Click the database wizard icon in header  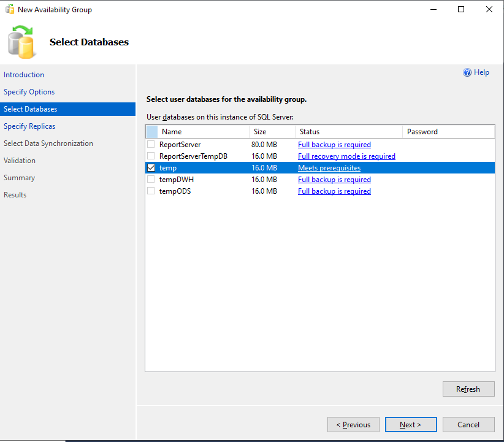point(22,42)
